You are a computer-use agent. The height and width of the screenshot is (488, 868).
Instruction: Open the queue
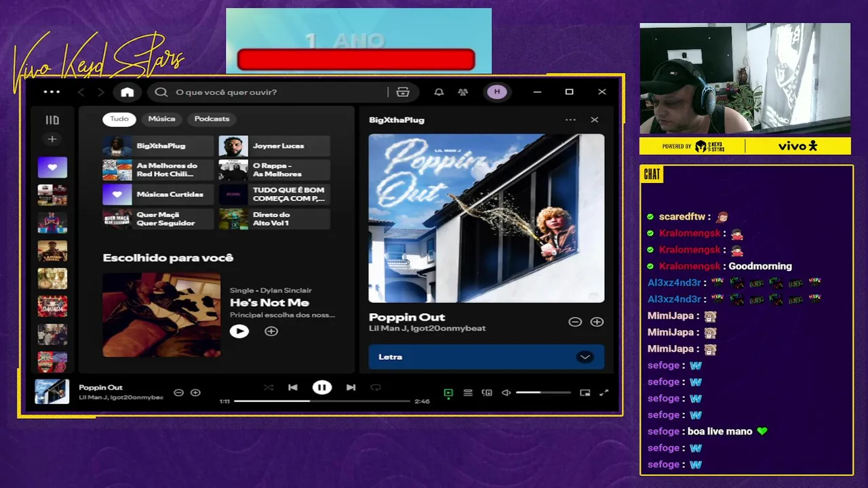click(x=468, y=392)
